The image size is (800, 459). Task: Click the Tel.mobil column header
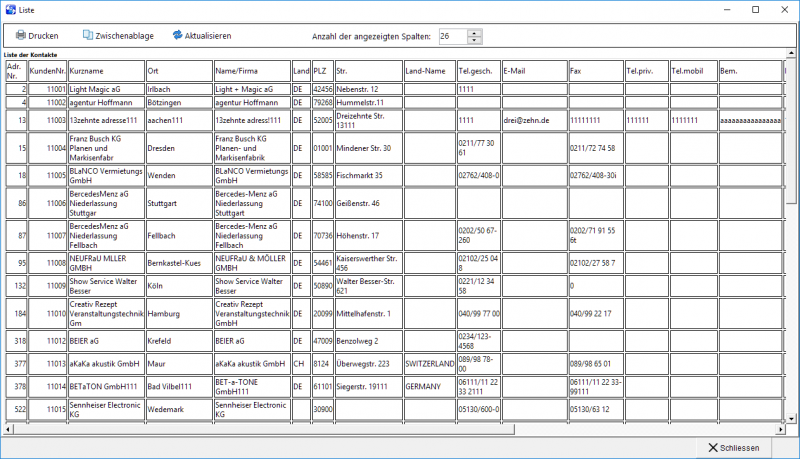pyautogui.click(x=694, y=71)
